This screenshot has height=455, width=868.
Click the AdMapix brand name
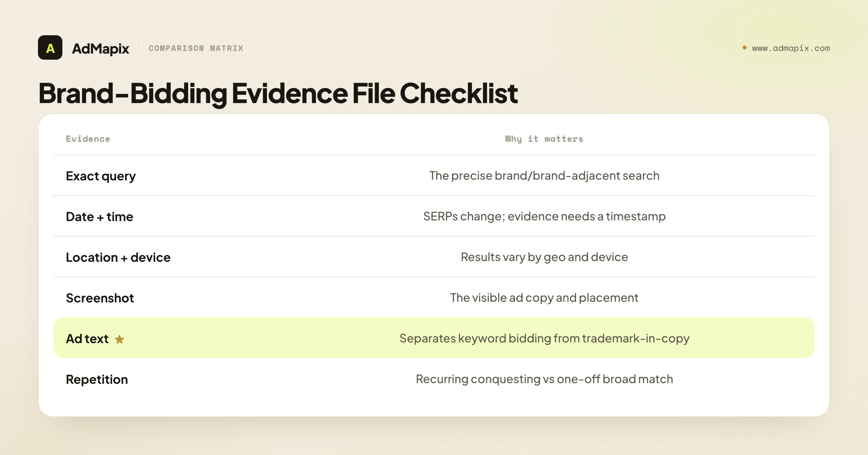click(x=100, y=48)
